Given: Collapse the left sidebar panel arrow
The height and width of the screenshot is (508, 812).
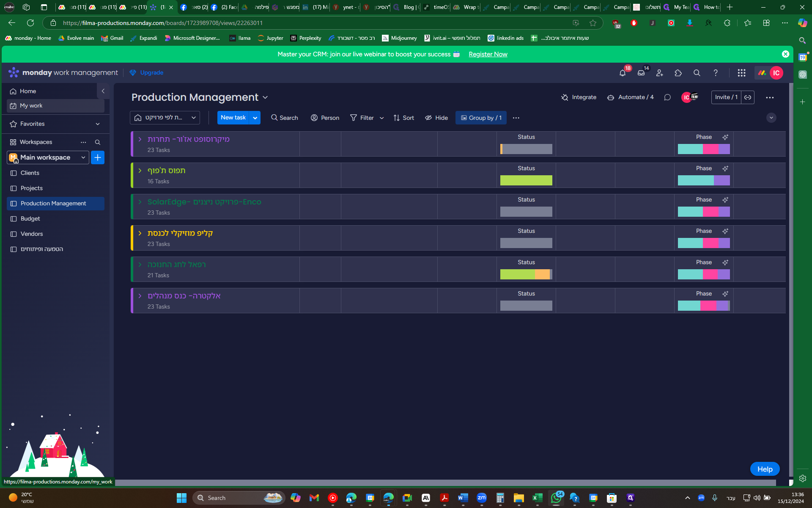Looking at the screenshot, I should [103, 91].
